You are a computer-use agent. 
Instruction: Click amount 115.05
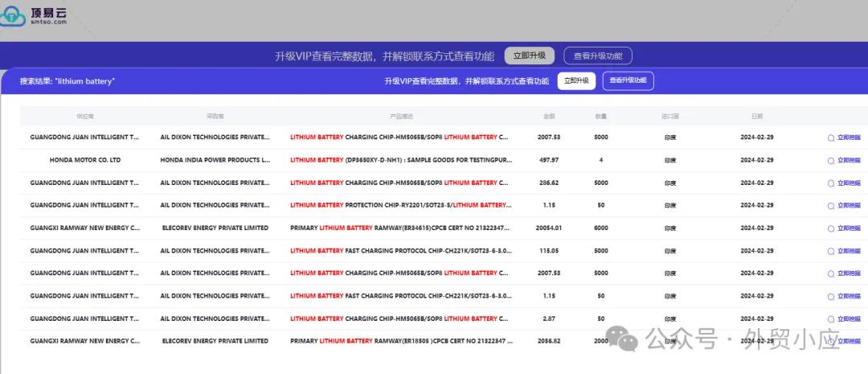click(x=549, y=250)
